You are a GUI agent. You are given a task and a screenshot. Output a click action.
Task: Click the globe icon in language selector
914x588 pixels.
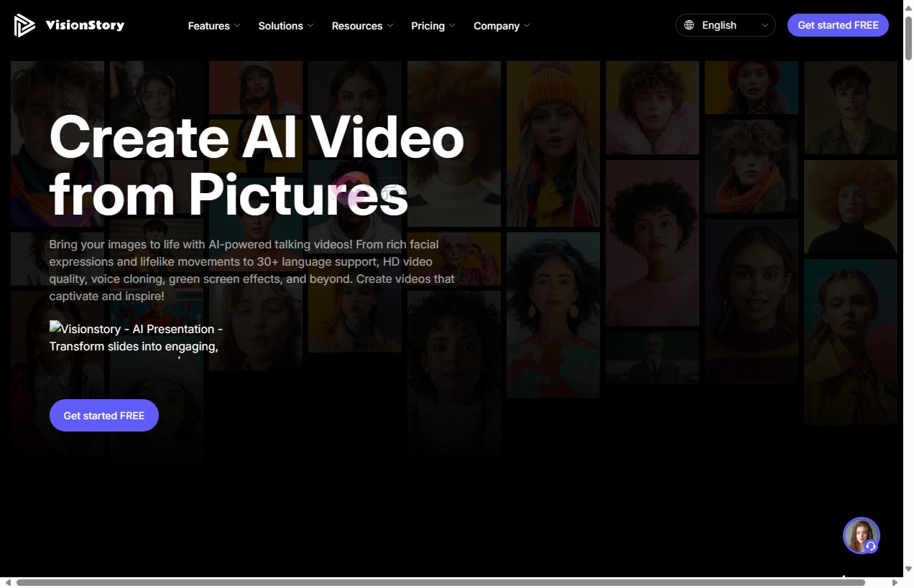(x=689, y=25)
